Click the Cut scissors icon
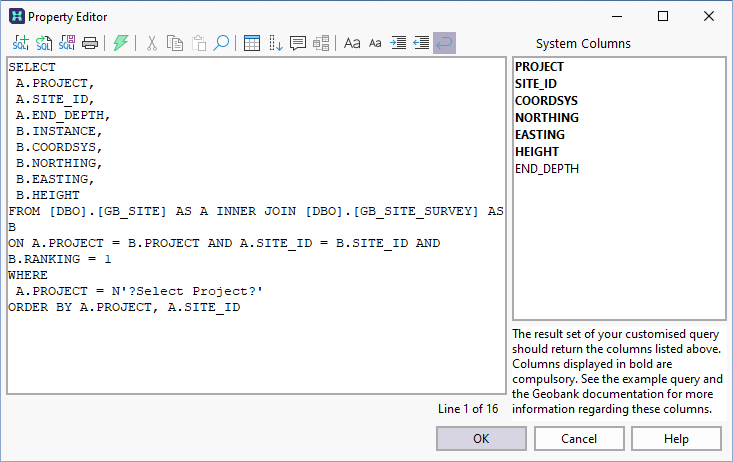The width and height of the screenshot is (733, 462). point(151,43)
